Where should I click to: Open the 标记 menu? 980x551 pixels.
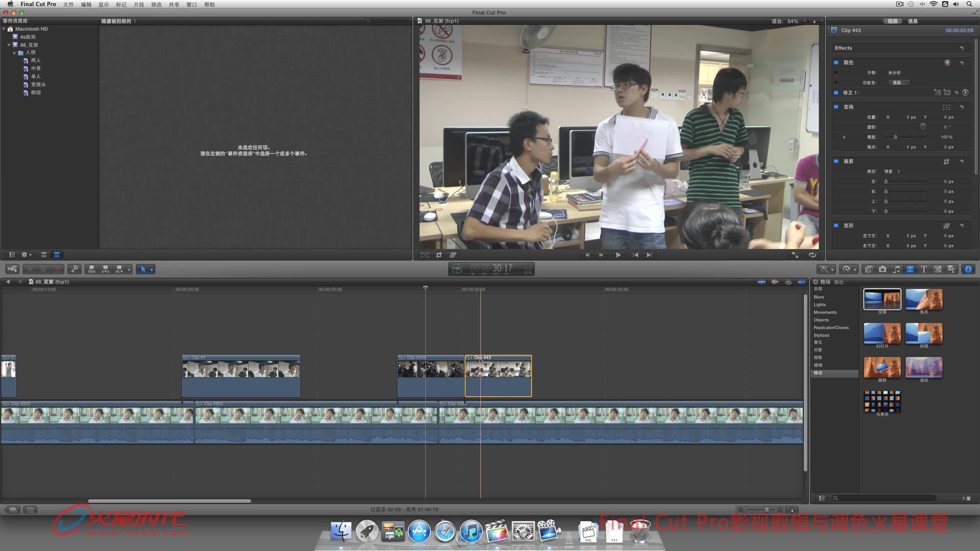click(x=121, y=5)
